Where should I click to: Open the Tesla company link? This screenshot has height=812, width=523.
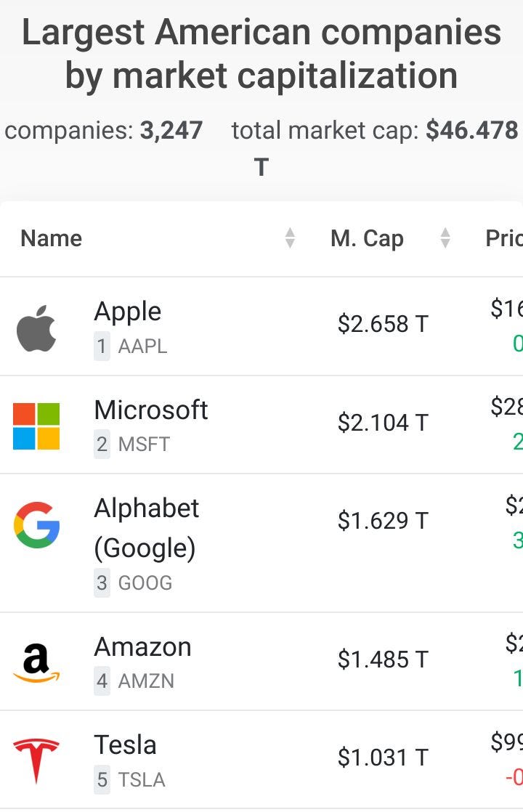125,745
